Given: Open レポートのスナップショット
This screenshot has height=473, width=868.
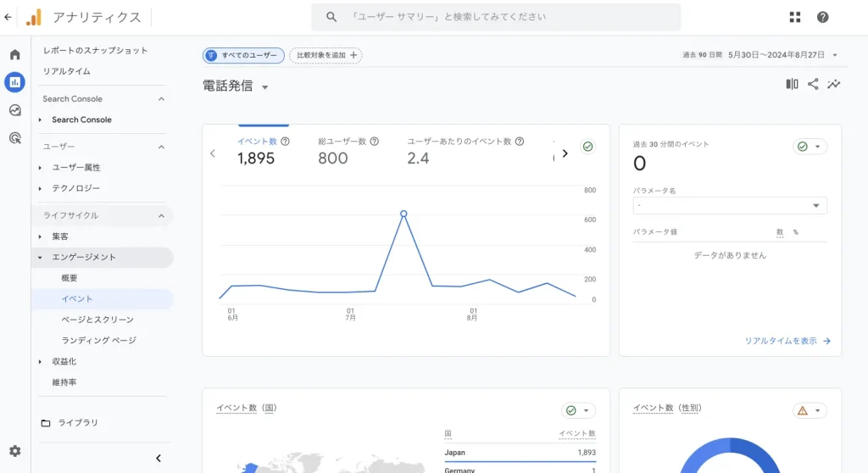Looking at the screenshot, I should point(95,50).
